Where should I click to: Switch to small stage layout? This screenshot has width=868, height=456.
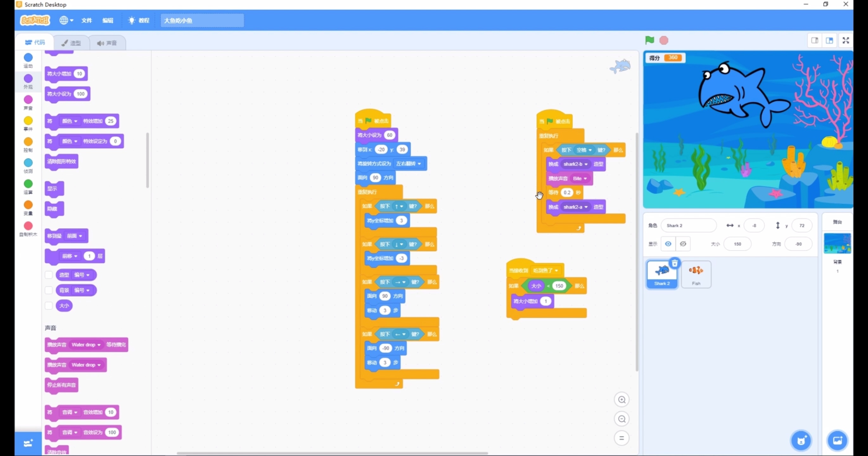point(814,41)
